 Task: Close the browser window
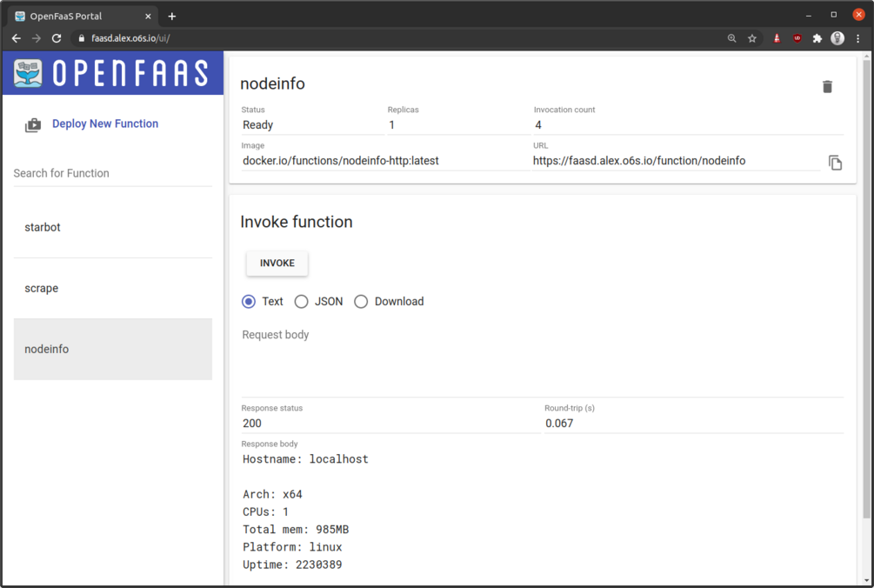coord(859,15)
